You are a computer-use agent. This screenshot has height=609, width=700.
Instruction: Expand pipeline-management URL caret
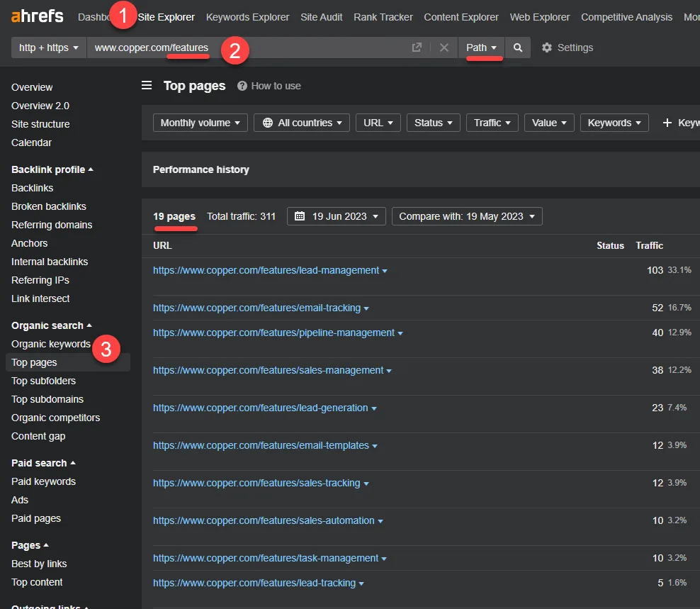(x=400, y=333)
